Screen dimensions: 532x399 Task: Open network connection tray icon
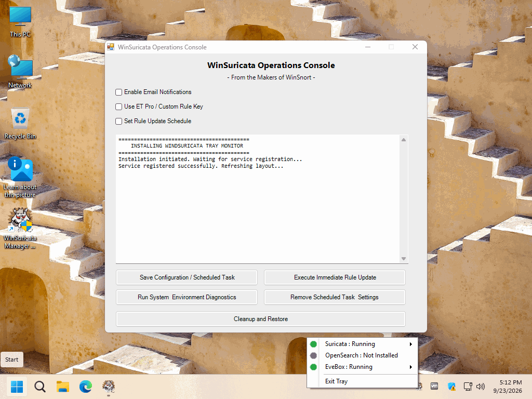468,386
